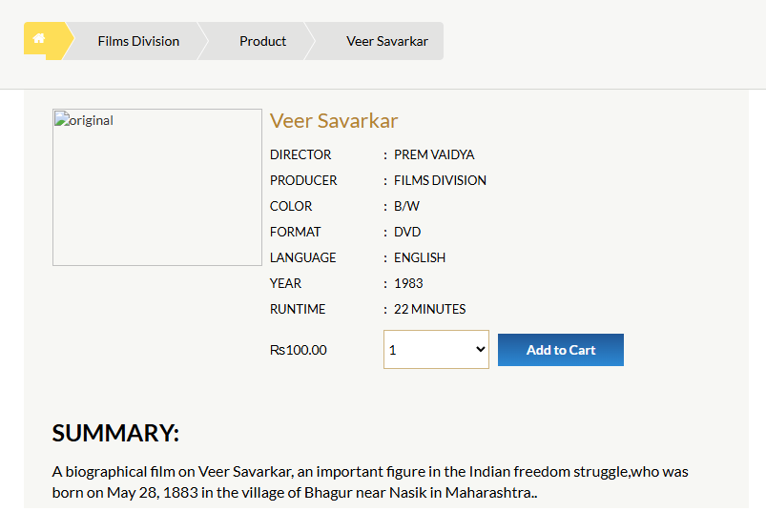Viewport: 766px width, 532px height.
Task: Select the PREM VAIDYA director name
Action: (x=434, y=154)
